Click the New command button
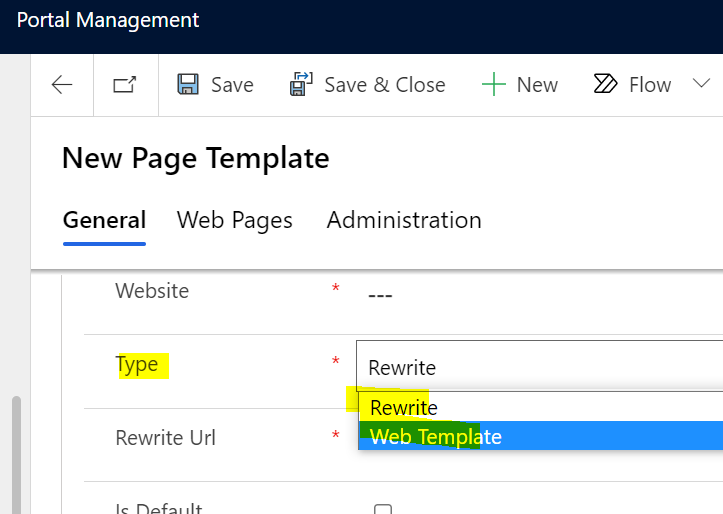 (520, 85)
